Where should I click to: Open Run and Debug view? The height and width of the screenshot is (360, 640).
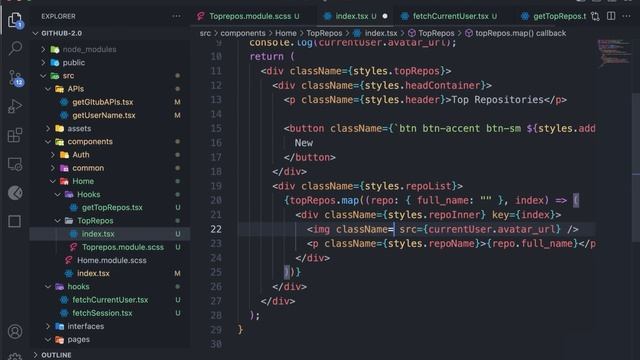15,106
